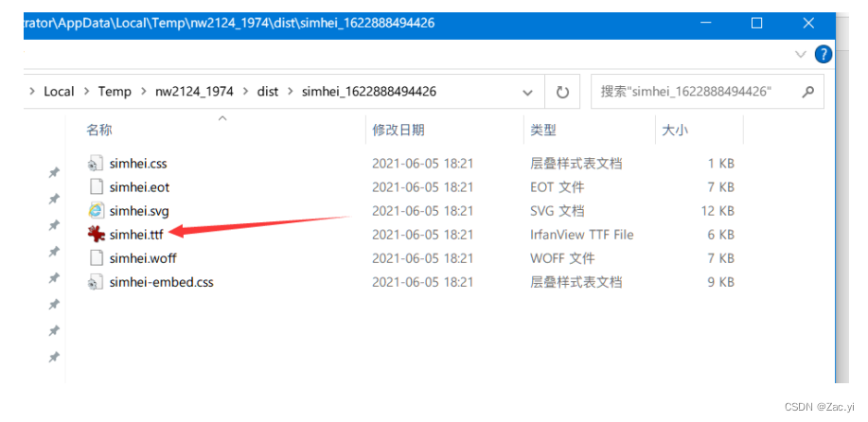Select the simhei.ttf file name

coord(136,235)
